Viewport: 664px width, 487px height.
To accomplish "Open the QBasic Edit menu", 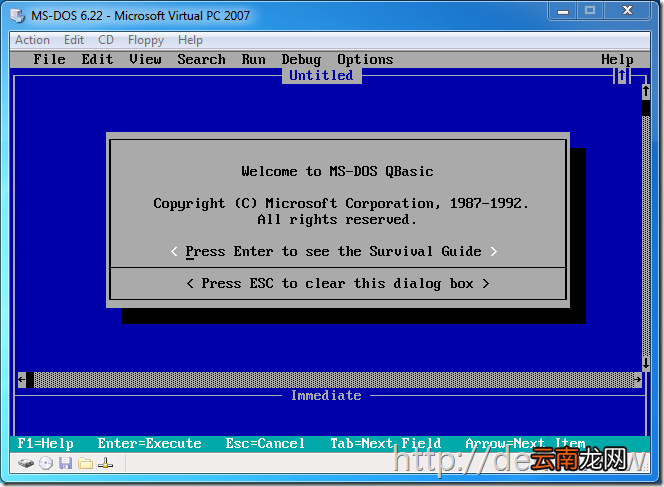I will pyautogui.click(x=97, y=59).
